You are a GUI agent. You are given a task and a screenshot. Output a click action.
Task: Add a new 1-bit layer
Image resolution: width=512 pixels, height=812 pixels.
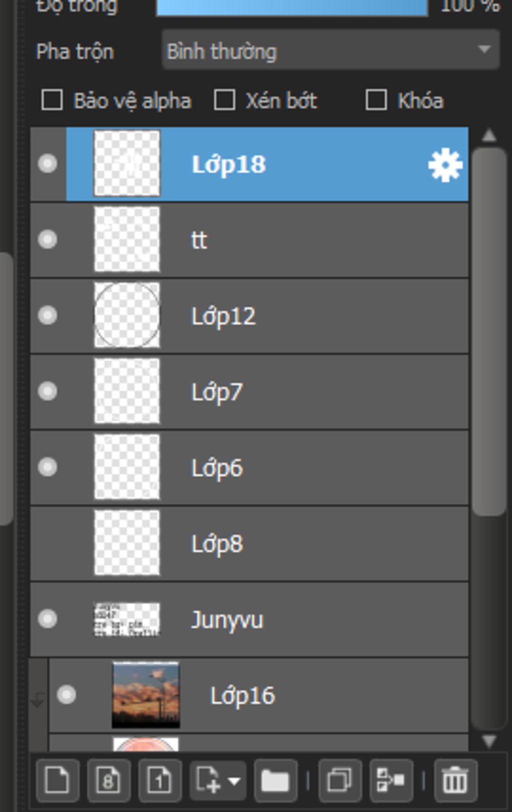coord(159,780)
